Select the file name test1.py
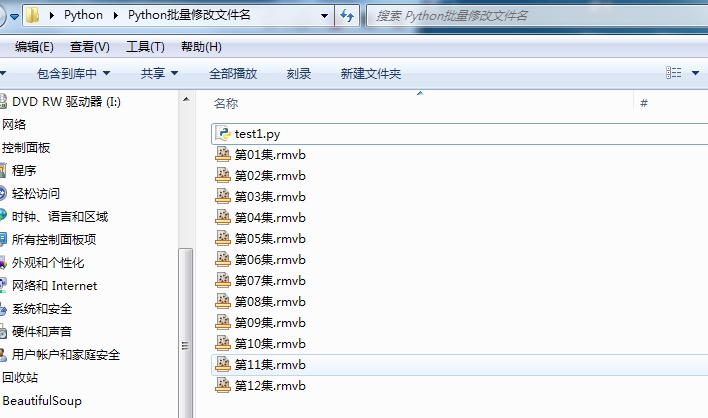 257,134
